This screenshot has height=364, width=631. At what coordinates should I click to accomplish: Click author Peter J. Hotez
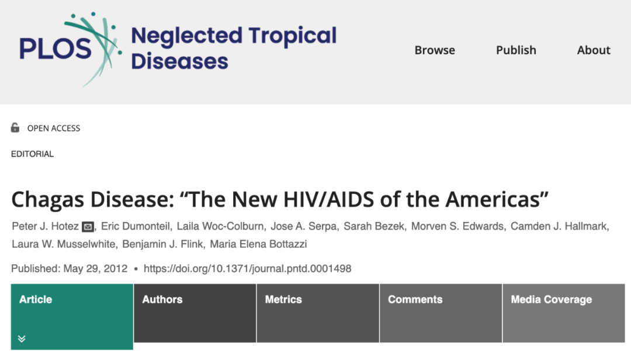45,227
